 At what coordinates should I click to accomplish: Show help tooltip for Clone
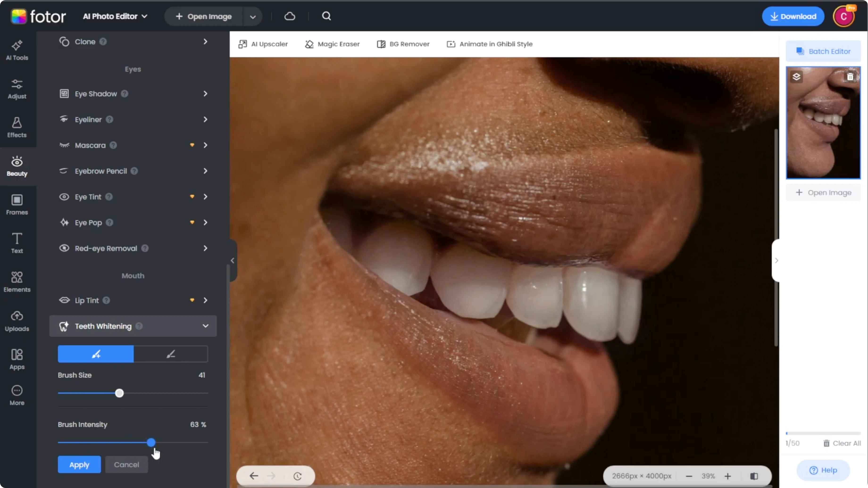point(103,41)
